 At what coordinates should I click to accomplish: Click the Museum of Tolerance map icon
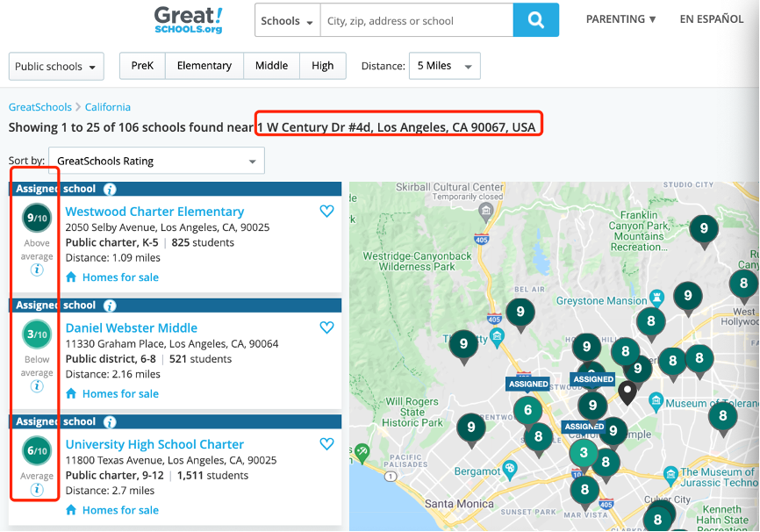656,401
